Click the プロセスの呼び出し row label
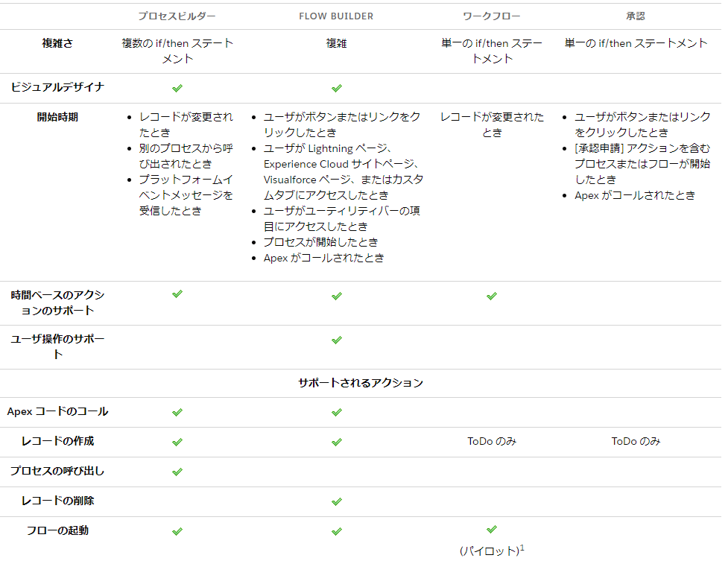This screenshot has height=561, width=728. click(x=57, y=471)
